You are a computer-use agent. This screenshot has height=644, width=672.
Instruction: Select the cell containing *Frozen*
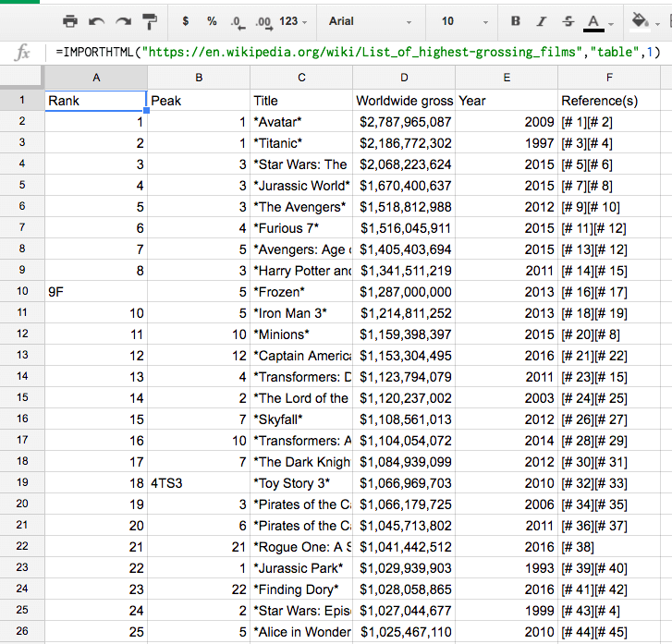(x=301, y=291)
